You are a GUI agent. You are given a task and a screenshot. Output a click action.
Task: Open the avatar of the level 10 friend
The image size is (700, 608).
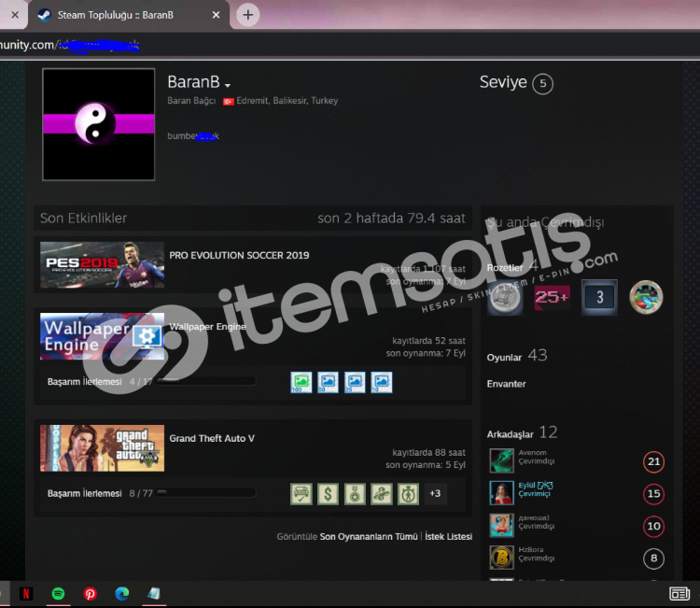[502, 526]
